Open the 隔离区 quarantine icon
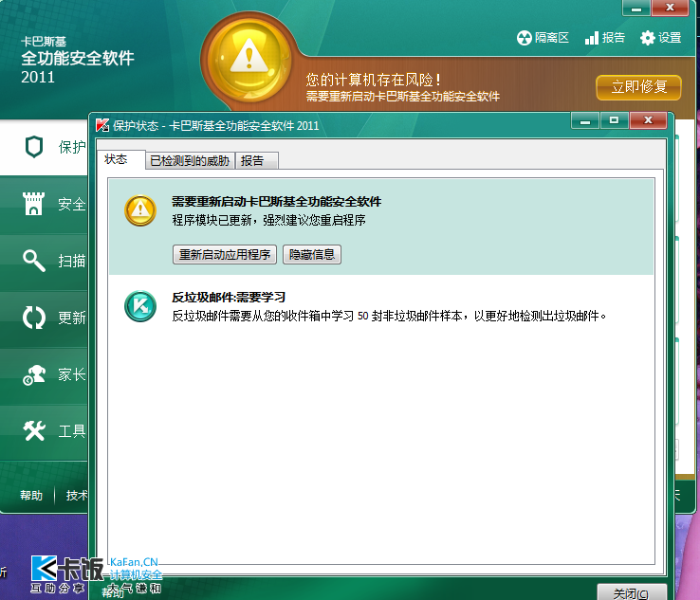This screenshot has width=700, height=600. click(525, 38)
